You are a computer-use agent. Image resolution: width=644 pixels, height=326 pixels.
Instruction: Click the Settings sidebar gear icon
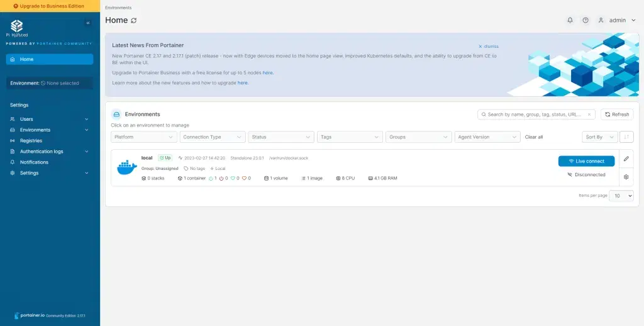click(13, 173)
